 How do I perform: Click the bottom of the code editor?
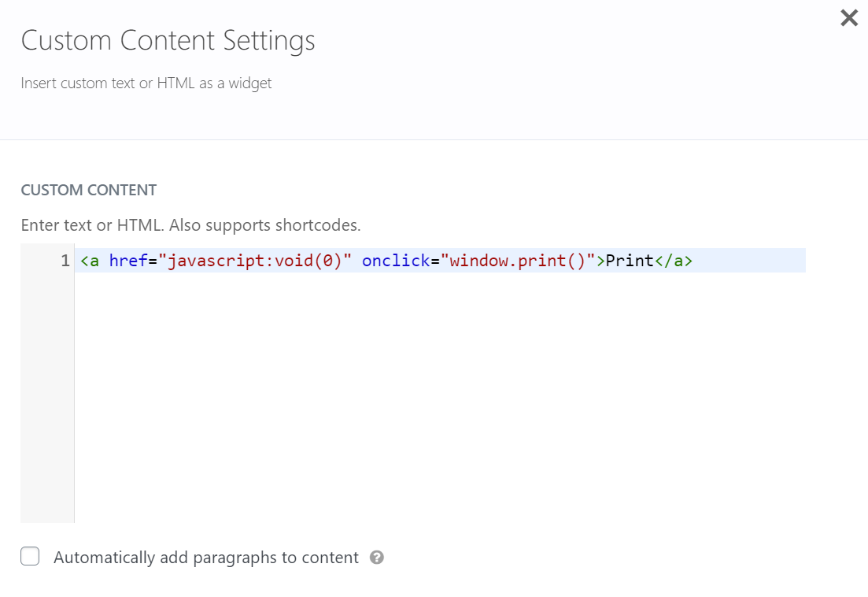click(x=441, y=508)
